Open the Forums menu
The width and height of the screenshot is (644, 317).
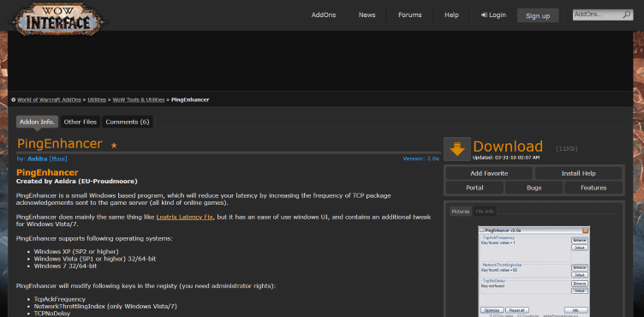tap(410, 15)
